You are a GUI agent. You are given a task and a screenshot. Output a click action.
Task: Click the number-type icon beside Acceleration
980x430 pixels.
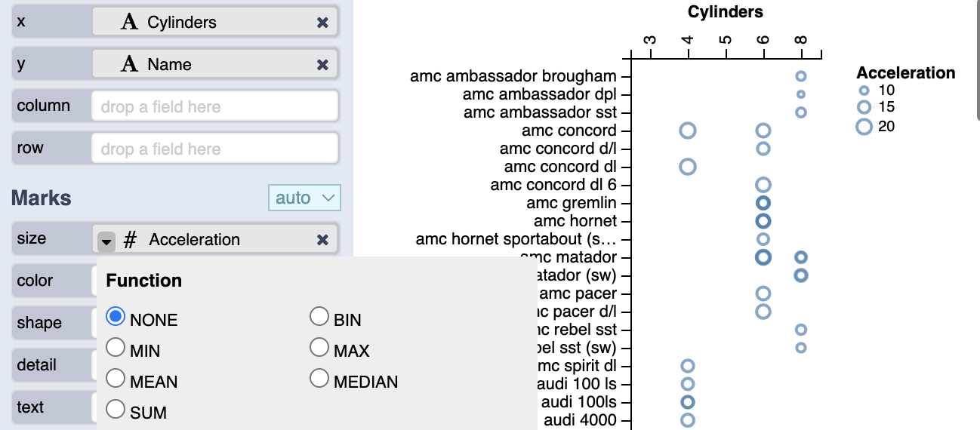(x=130, y=240)
